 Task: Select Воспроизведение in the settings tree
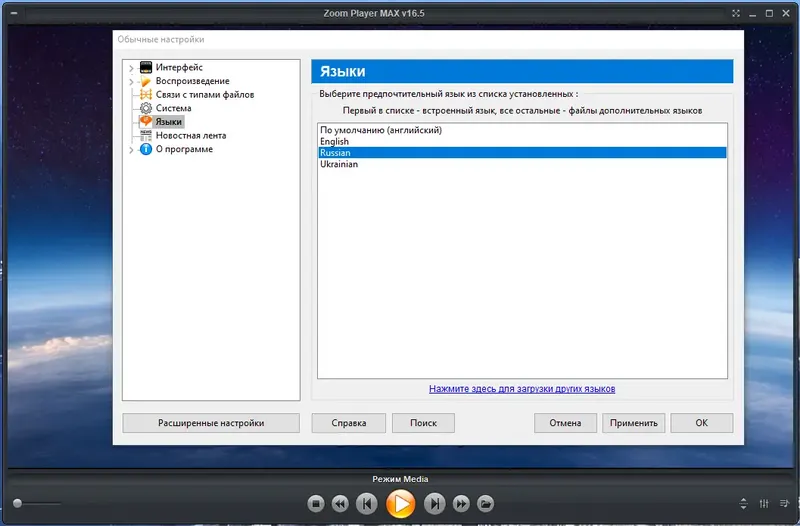coord(192,81)
